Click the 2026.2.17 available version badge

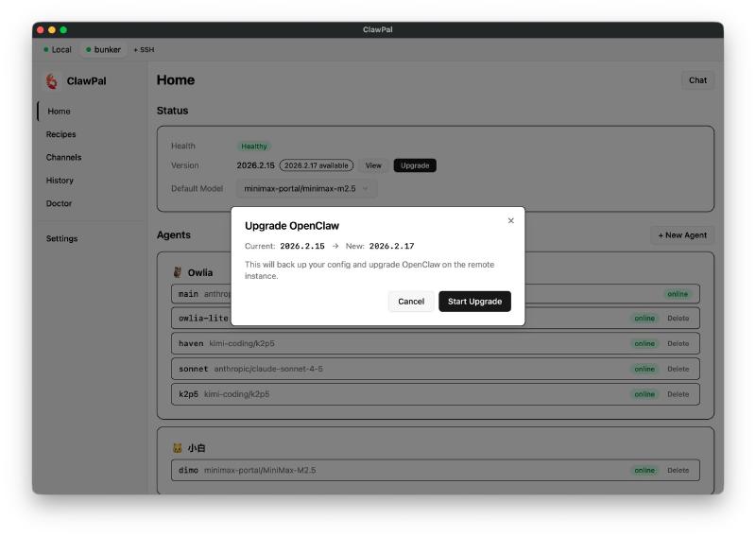pos(317,165)
